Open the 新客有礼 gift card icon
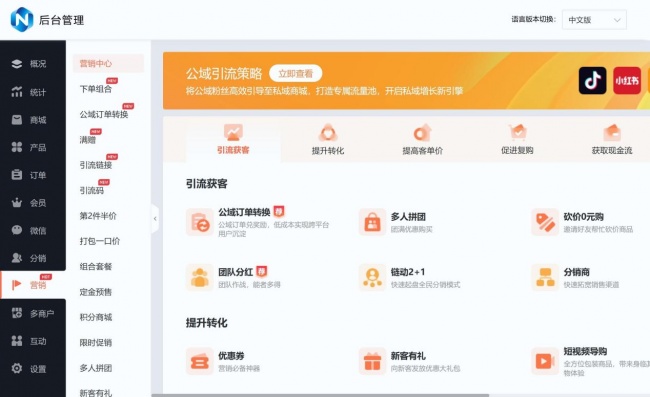Image resolution: width=650 pixels, height=397 pixels. [372, 361]
